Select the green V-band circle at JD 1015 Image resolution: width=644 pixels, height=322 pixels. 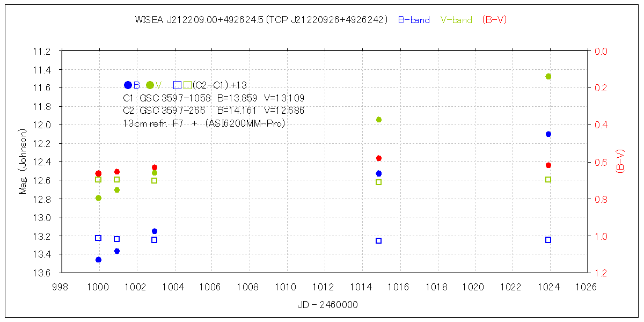click(x=379, y=120)
